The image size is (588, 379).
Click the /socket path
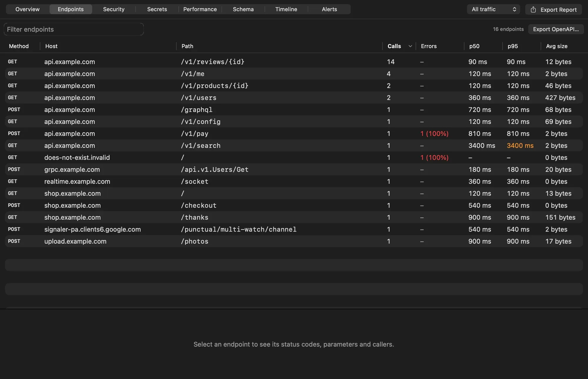click(x=195, y=182)
